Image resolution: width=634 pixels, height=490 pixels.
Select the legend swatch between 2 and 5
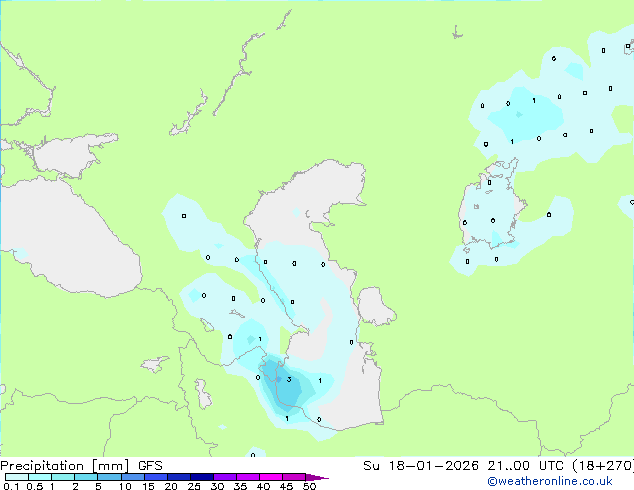click(86, 477)
